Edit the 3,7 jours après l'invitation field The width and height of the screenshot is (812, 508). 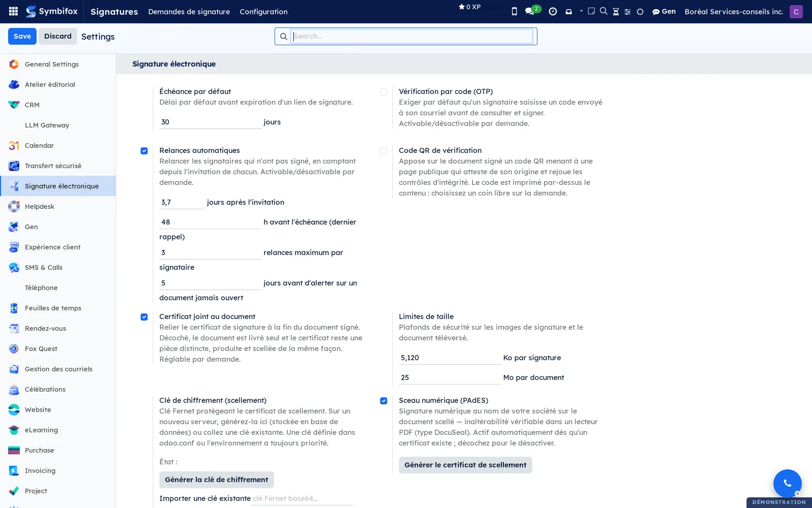tap(182, 202)
